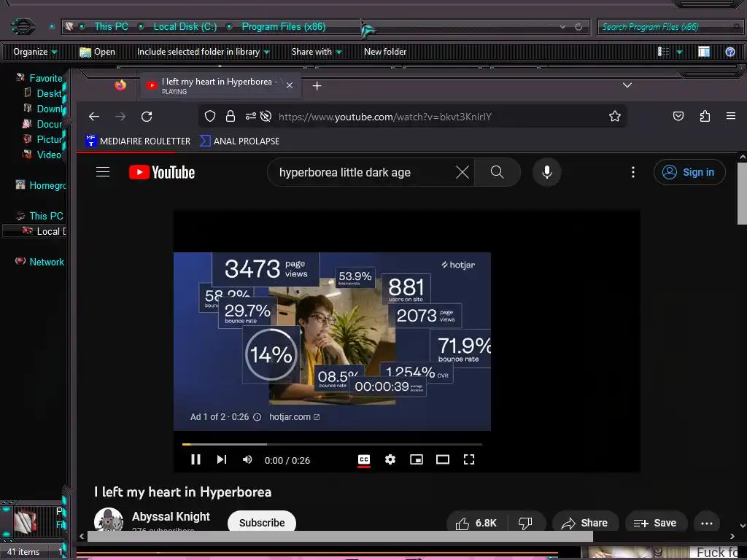Like the video thumbs up
Screen dimensions: 747x560
[476, 523]
